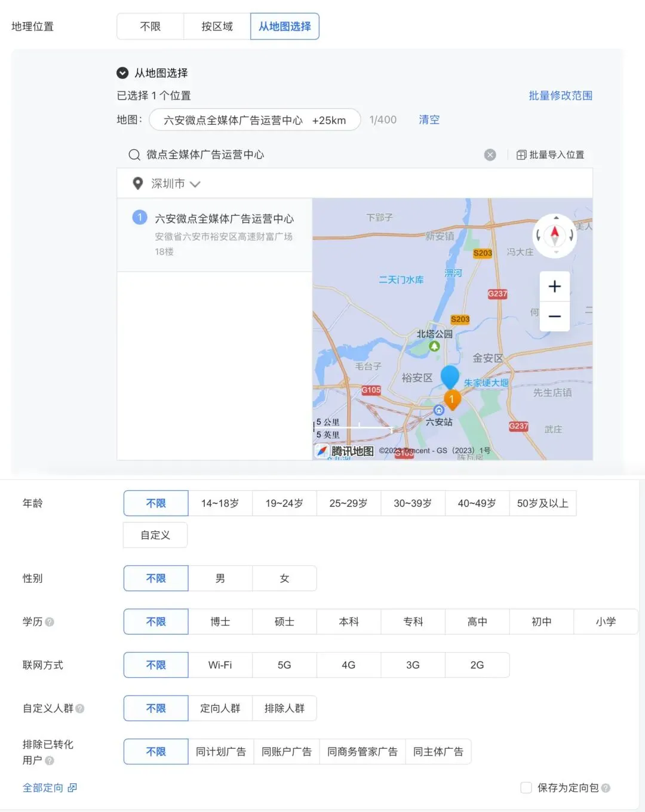Select Wi-Fi as the network type
Image resolution: width=645 pixels, height=812 pixels.
coord(220,665)
